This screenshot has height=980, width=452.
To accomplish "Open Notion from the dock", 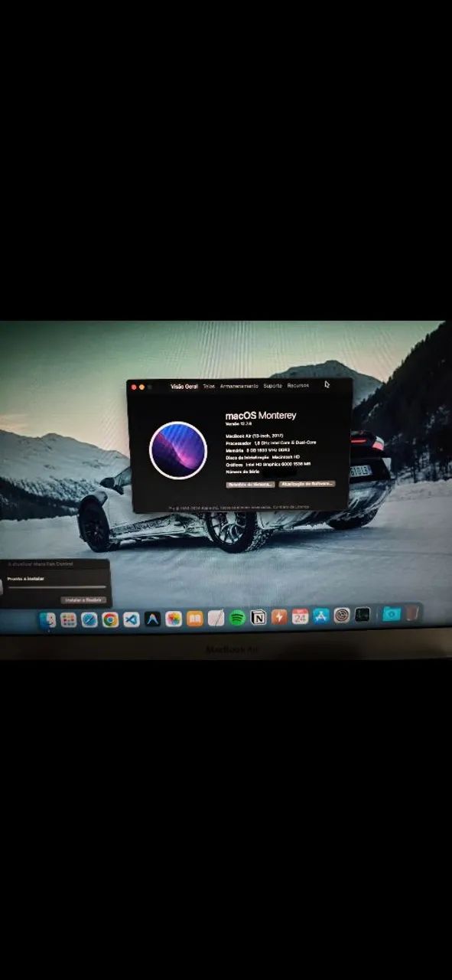I will point(259,617).
